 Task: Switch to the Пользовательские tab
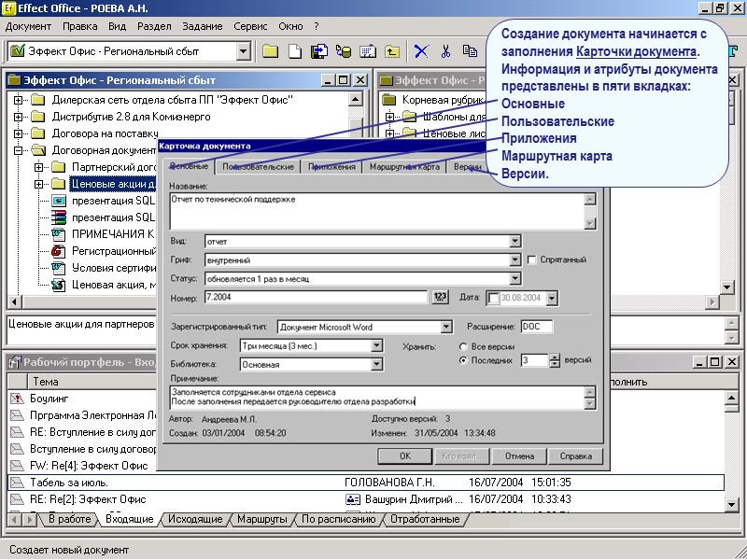[x=258, y=167]
